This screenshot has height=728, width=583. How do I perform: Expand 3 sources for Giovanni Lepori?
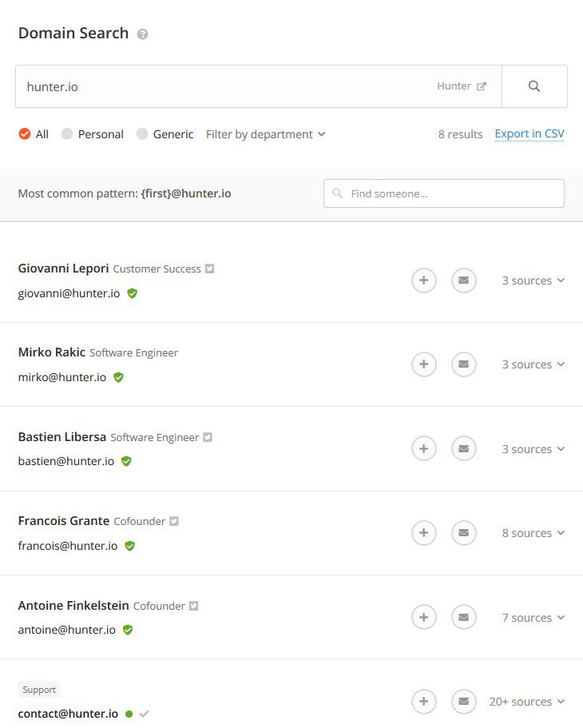tap(533, 280)
